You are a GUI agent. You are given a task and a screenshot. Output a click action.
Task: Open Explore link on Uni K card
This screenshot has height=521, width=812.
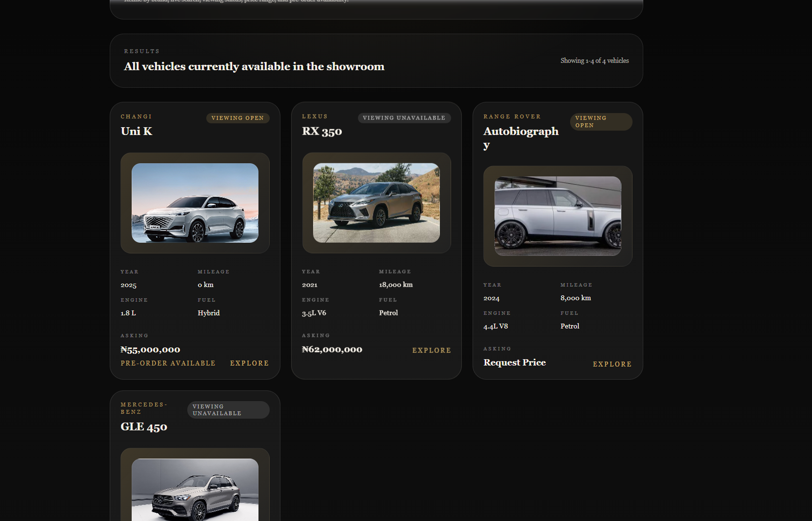[249, 363]
